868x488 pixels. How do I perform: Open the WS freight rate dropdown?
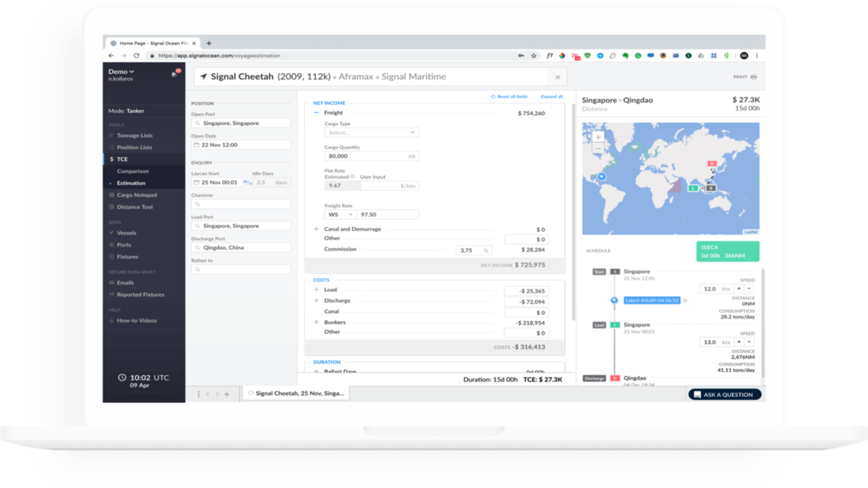[x=340, y=214]
